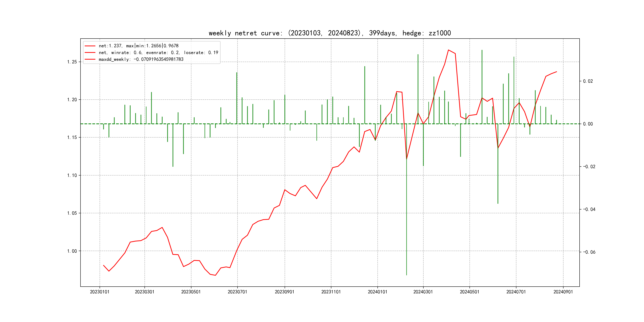Click the 20230101 x-axis label
The height and width of the screenshot is (322, 644).
pyautogui.click(x=100, y=292)
